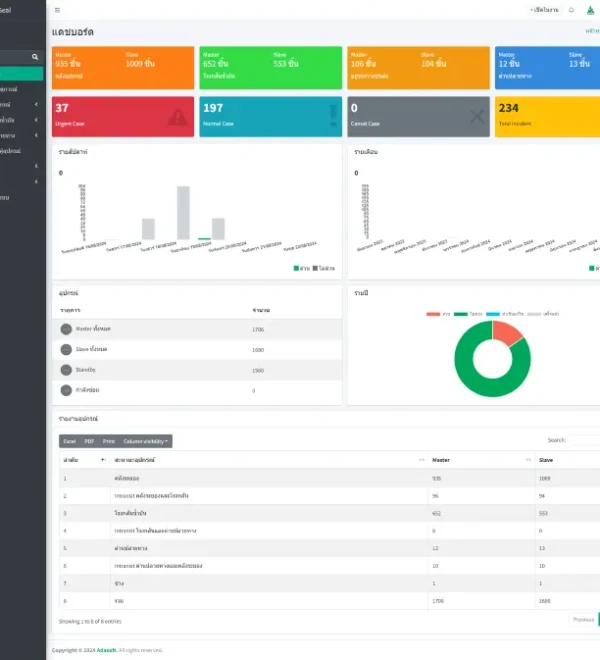The width and height of the screenshot is (600, 660).
Task: Toggle the sidebar with the hamburger icon
Action: point(57,10)
